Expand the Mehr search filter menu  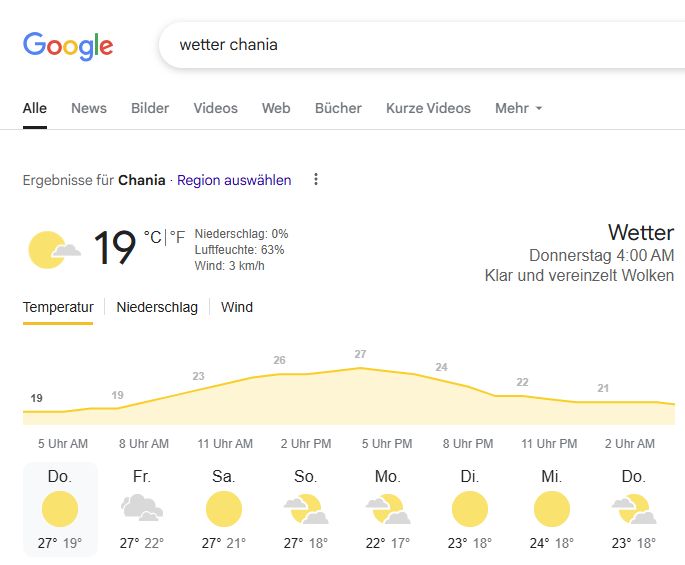pyautogui.click(x=518, y=108)
